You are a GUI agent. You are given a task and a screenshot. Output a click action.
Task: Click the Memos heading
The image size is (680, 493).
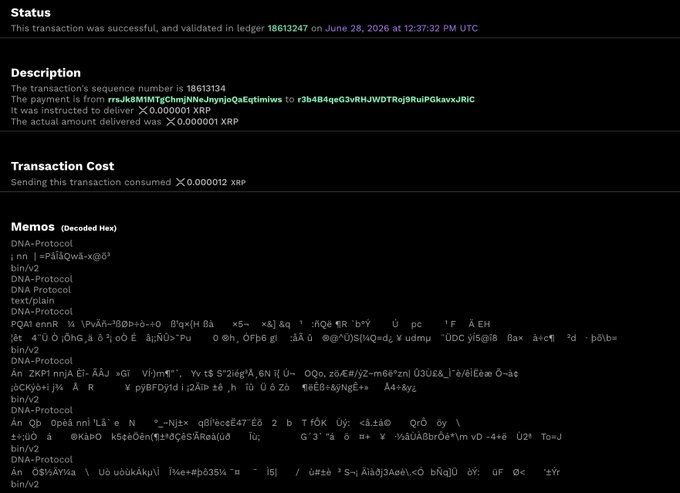[33, 227]
